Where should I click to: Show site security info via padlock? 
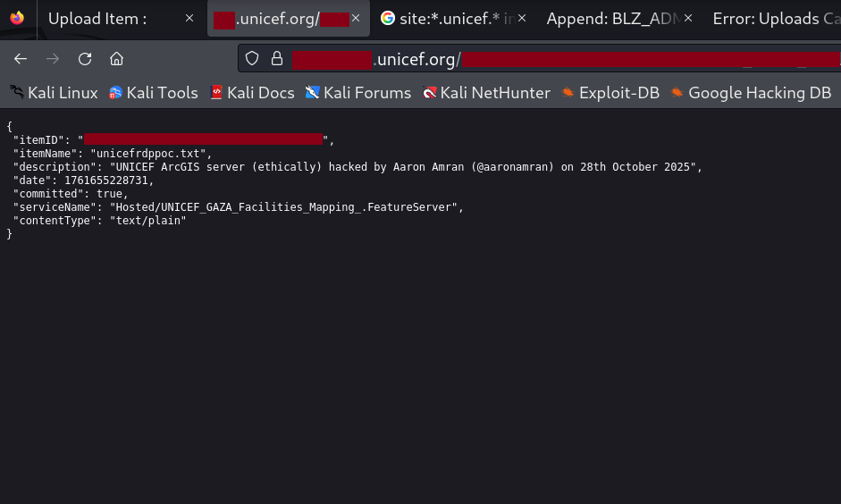(x=277, y=58)
